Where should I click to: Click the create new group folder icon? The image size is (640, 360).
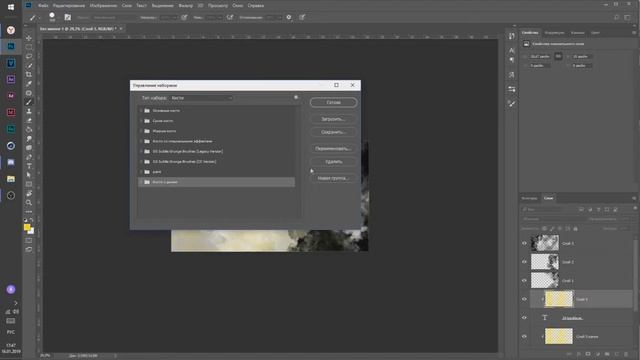[607, 354]
